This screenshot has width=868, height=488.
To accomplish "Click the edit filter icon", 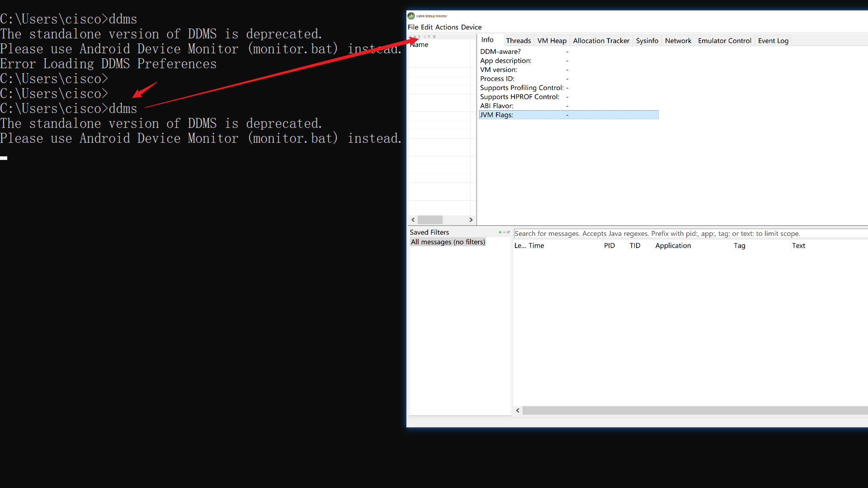I will click(508, 232).
